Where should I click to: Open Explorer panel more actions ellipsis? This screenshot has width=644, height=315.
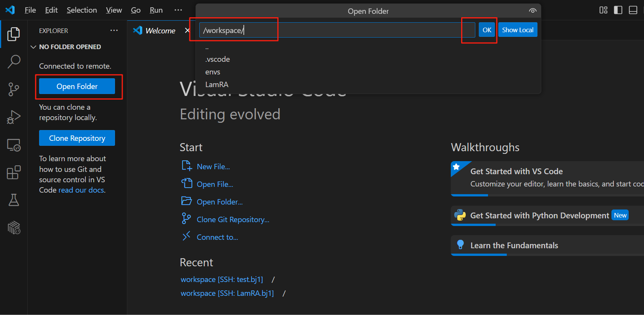click(x=114, y=30)
